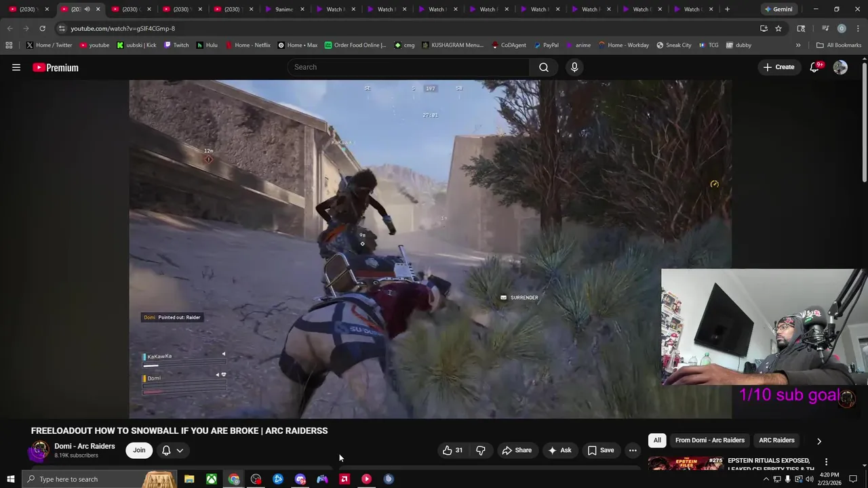Focus the YouTube search field
Viewport: 868px width, 488px height.
click(409, 67)
